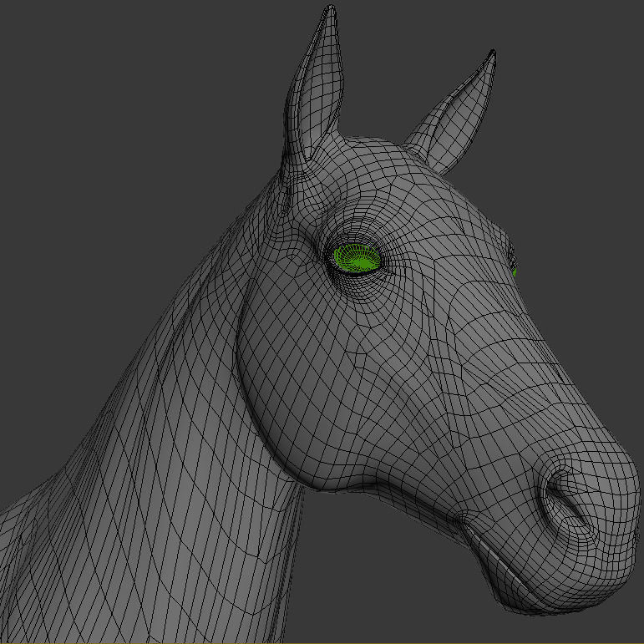This screenshot has height=644, width=644.
Task: Pick the small green eye at head's far side
Action: (515, 272)
